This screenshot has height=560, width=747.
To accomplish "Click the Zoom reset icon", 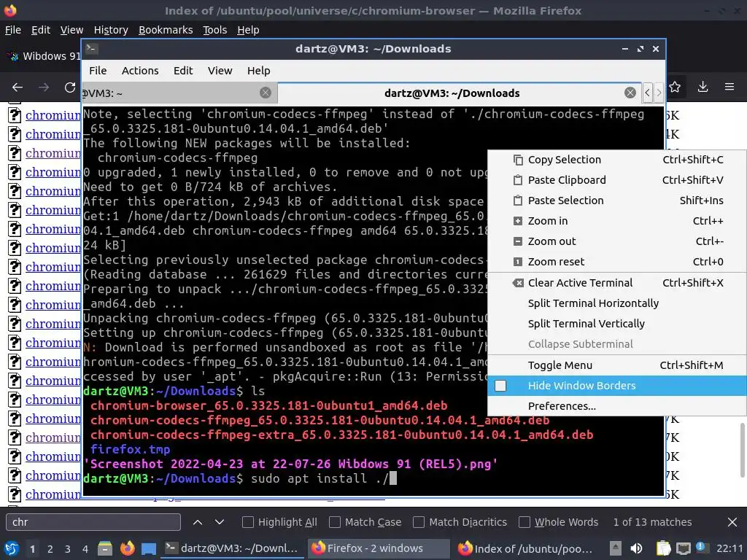I will (517, 262).
